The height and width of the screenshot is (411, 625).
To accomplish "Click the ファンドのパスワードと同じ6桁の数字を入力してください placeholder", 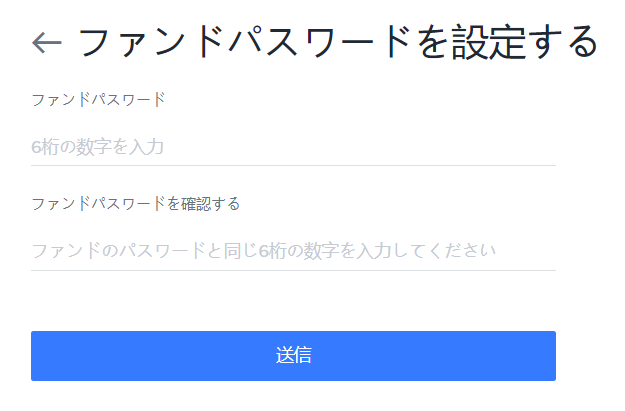I will [x=263, y=251].
